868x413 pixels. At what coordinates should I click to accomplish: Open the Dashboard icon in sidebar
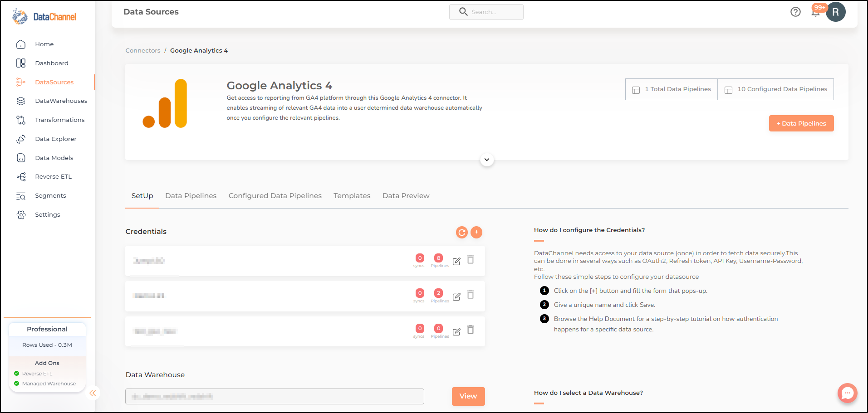pos(21,63)
